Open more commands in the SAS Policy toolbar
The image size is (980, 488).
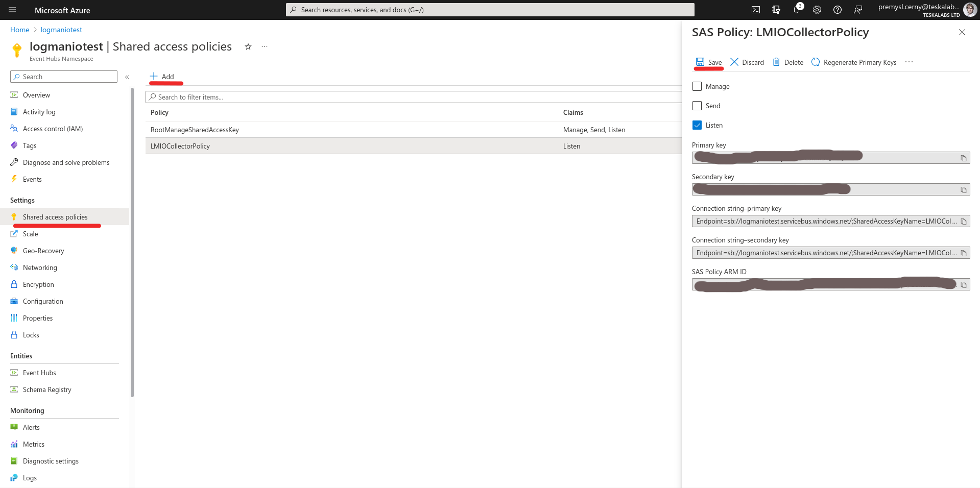point(909,62)
